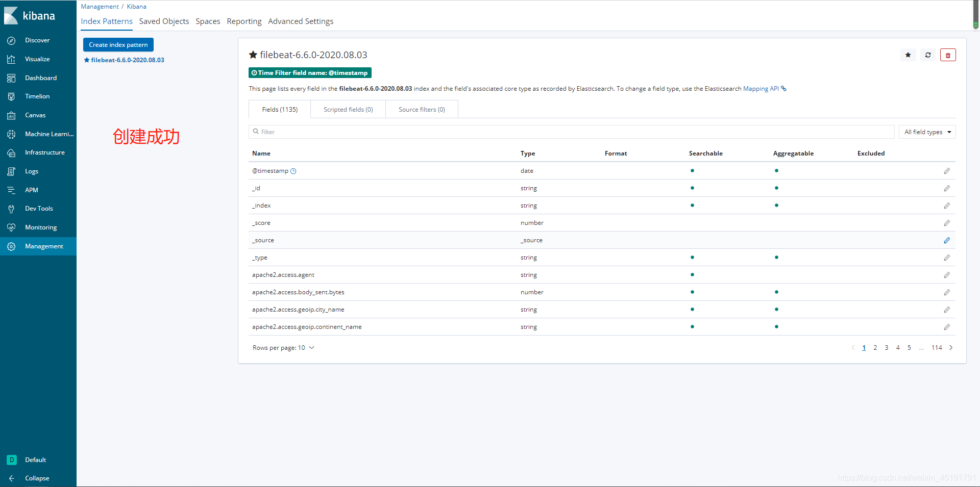
Task: Click the Filter search field
Action: tap(572, 132)
